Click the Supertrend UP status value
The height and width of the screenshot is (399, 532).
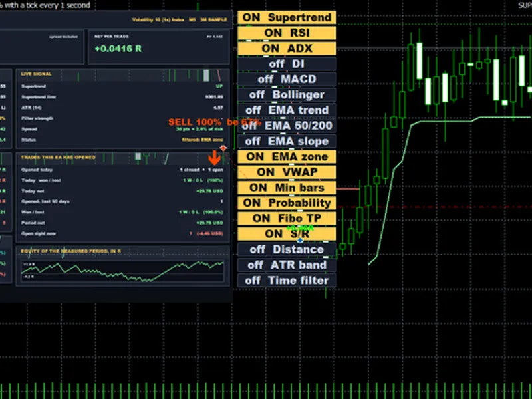(x=219, y=86)
